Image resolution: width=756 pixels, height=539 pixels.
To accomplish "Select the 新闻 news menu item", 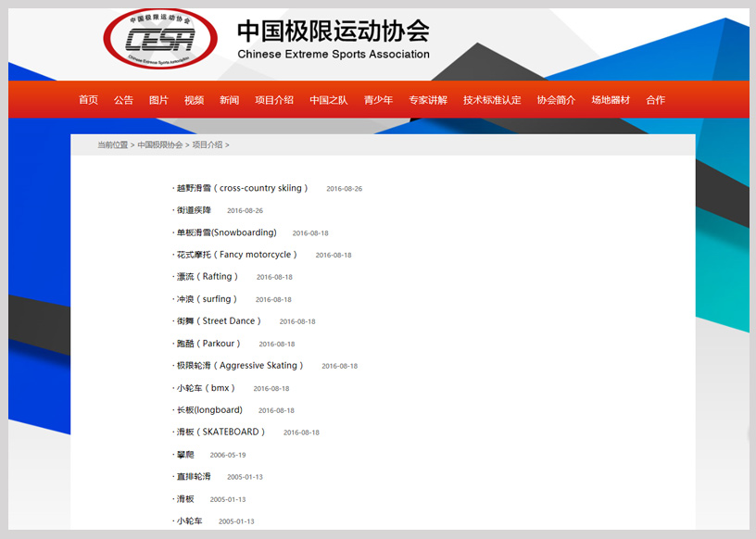I will coord(229,99).
